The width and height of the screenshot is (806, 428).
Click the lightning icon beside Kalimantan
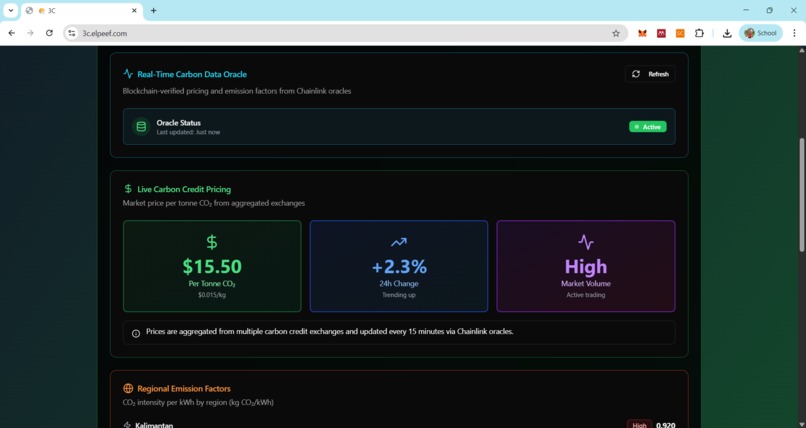click(127, 425)
